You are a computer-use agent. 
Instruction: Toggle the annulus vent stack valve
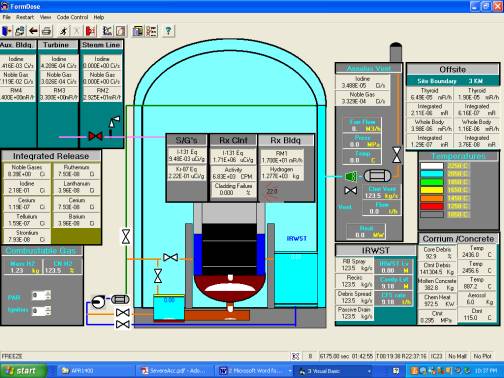pos(397,155)
